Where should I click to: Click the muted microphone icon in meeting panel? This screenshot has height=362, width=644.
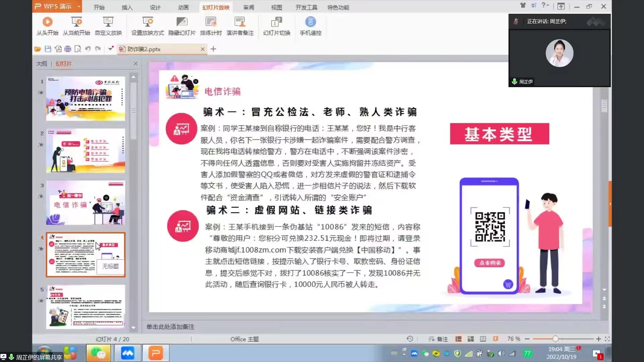click(516, 21)
